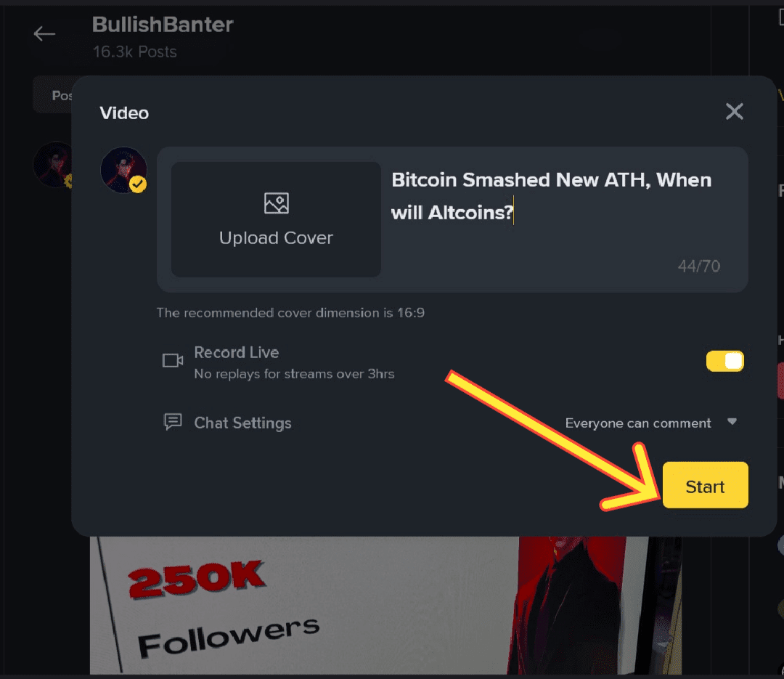
Task: Click the chat bubble icon beside Chat Settings
Action: (x=173, y=422)
